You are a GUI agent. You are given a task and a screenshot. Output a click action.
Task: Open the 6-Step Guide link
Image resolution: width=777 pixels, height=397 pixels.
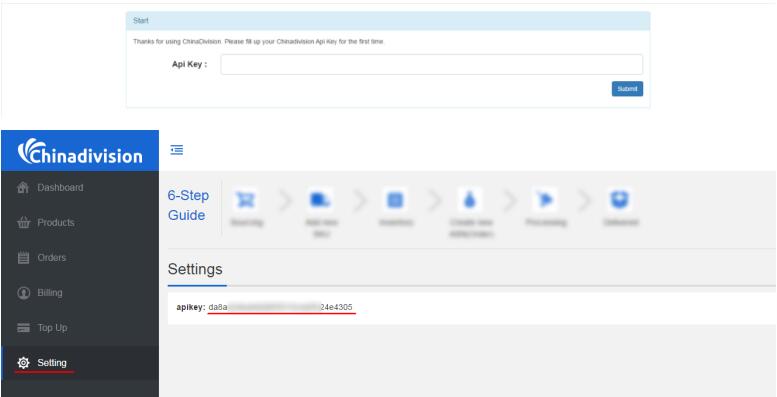point(188,205)
